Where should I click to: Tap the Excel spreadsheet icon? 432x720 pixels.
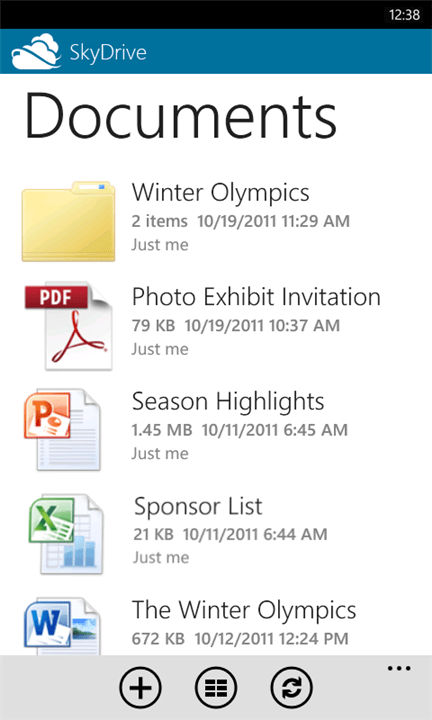(x=66, y=534)
